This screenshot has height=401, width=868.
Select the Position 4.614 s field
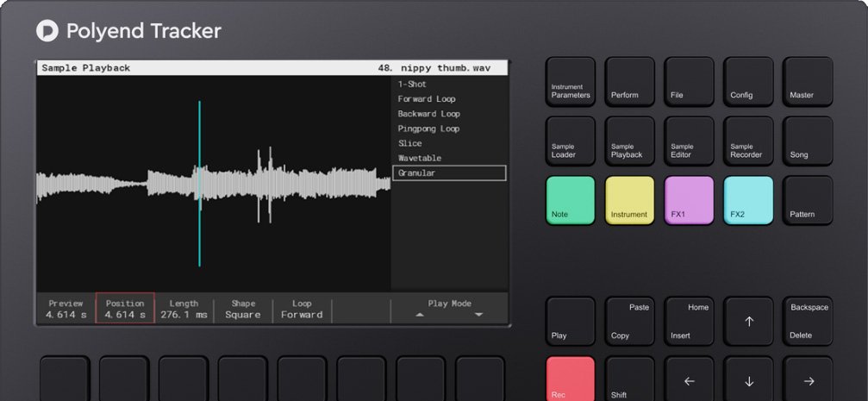(x=125, y=308)
